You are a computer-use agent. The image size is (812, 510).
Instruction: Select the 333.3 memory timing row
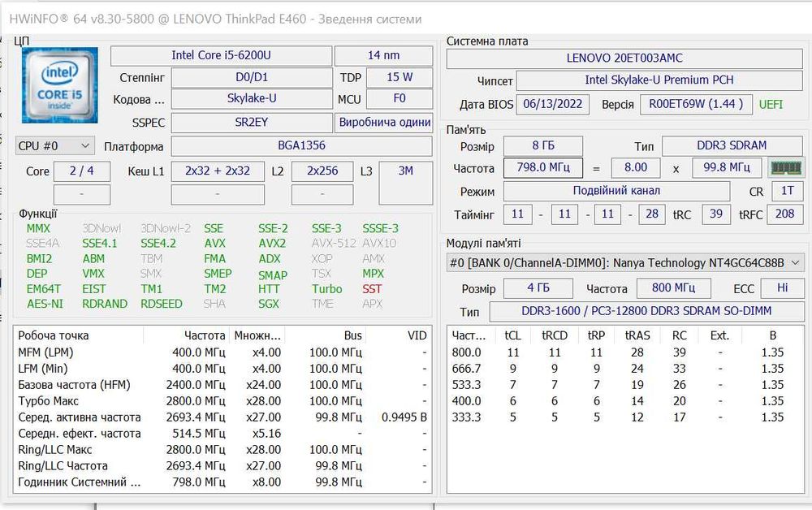(625, 417)
